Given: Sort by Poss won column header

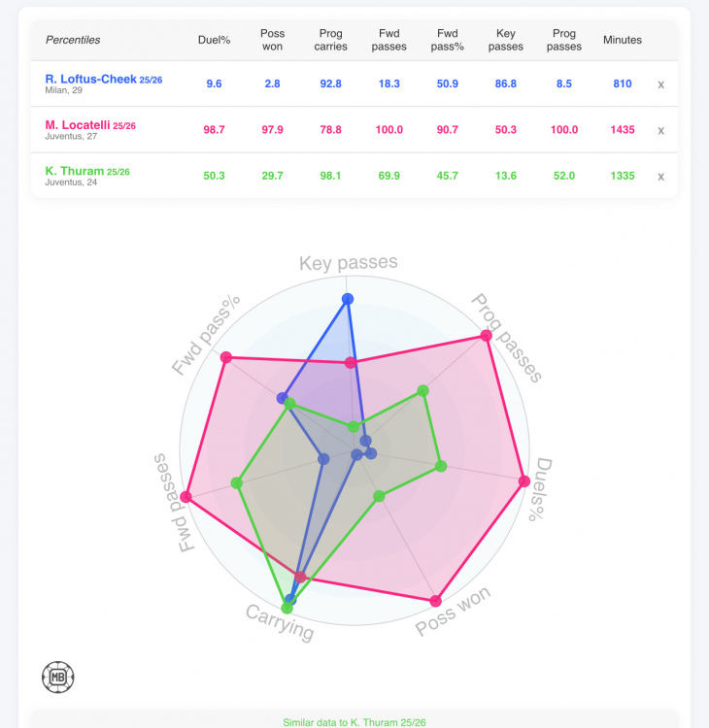Looking at the screenshot, I should (273, 40).
